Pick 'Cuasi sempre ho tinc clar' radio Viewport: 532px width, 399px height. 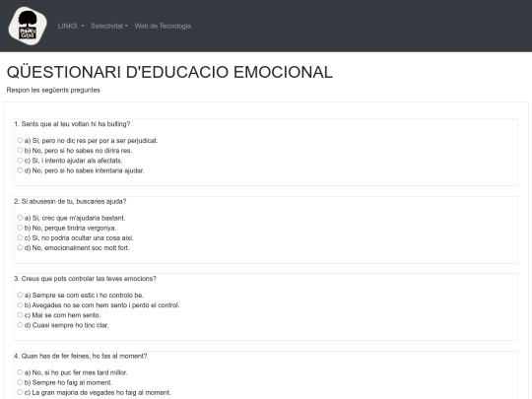coord(20,325)
